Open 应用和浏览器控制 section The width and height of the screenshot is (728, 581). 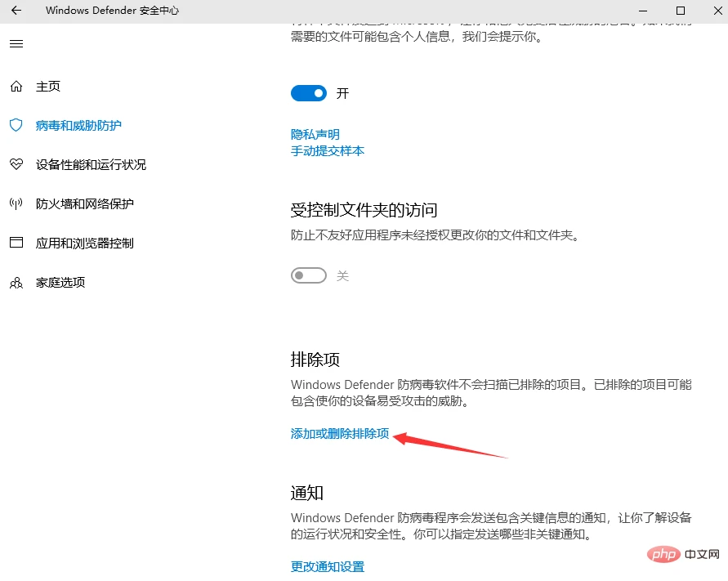point(85,243)
